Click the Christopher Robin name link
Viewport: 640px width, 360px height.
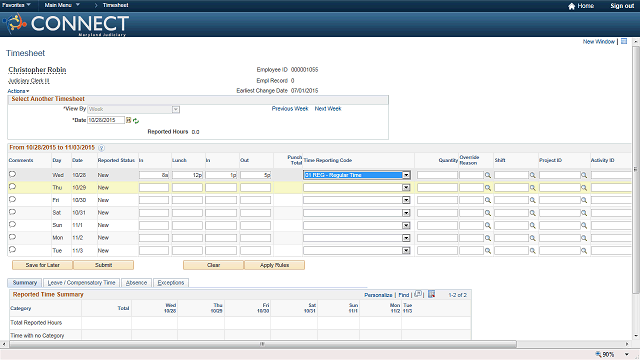point(37,70)
